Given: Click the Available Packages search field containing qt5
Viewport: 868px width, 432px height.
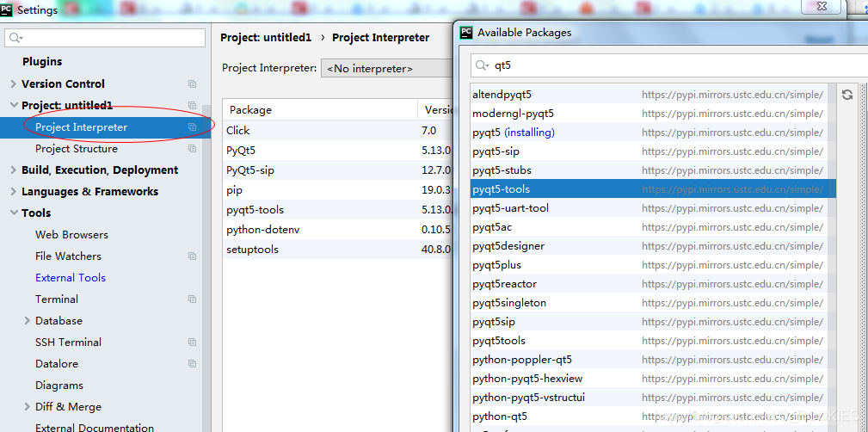Looking at the screenshot, I should 668,65.
